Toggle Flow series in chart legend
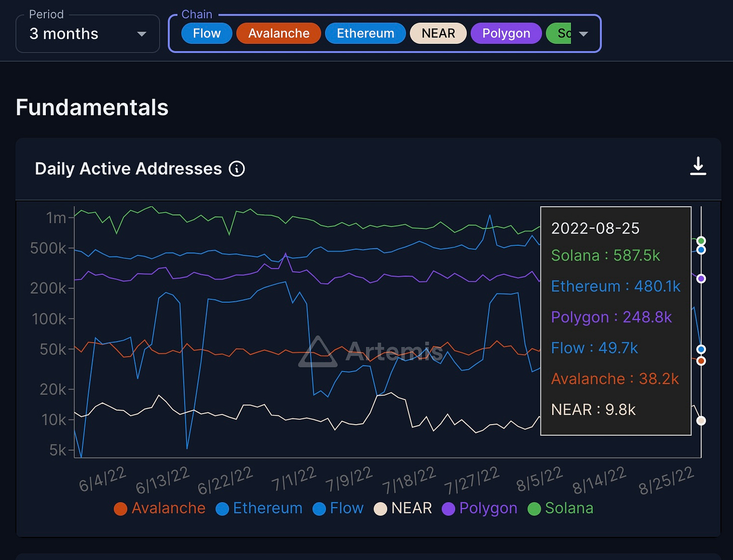This screenshot has height=560, width=733. click(338, 508)
